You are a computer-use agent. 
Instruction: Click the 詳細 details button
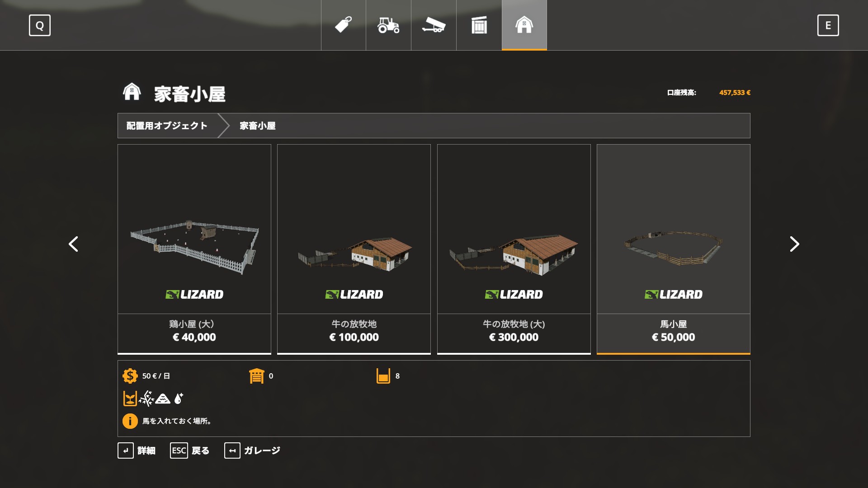point(137,450)
